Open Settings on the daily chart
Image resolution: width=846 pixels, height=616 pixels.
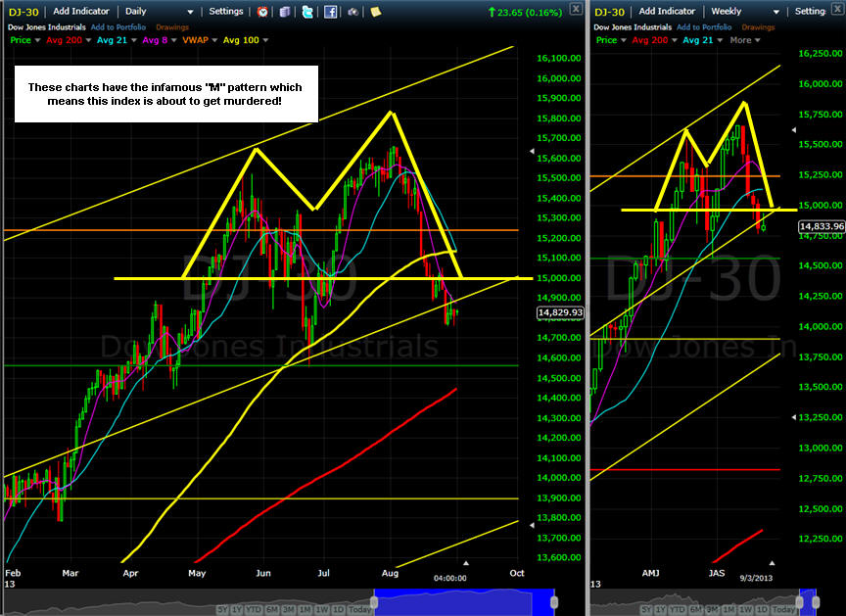[x=226, y=12]
